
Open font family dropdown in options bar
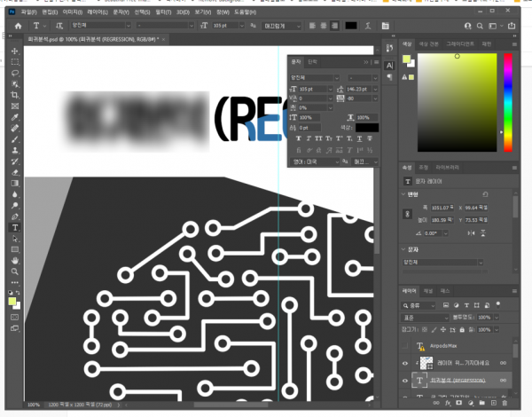[x=129, y=26]
